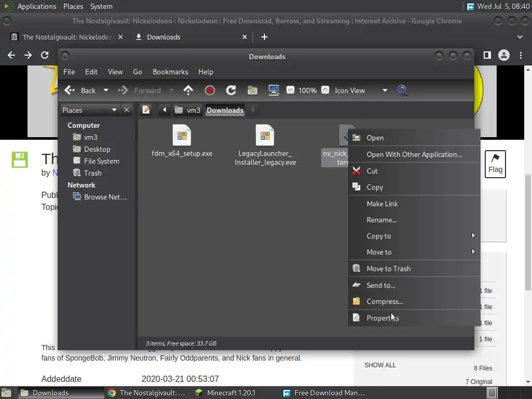The height and width of the screenshot is (399, 532).
Task: Choose Move to Trash
Action: click(414, 269)
